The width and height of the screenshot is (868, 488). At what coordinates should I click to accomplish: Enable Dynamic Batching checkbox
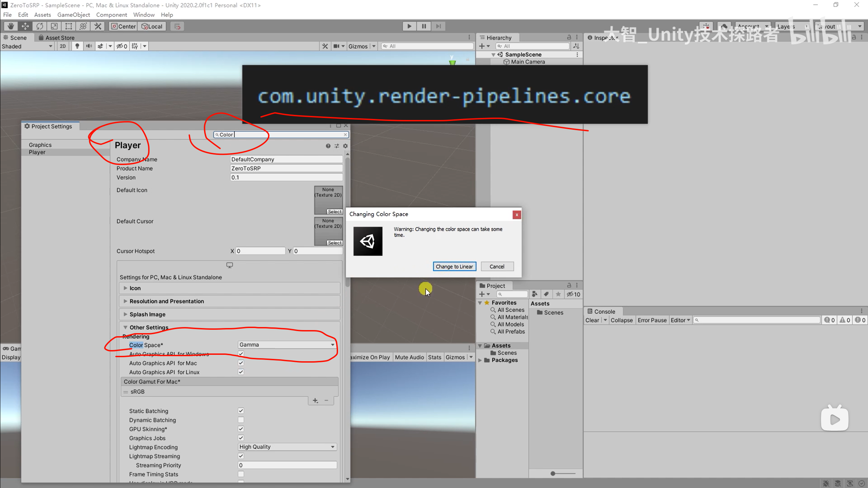[x=241, y=420]
